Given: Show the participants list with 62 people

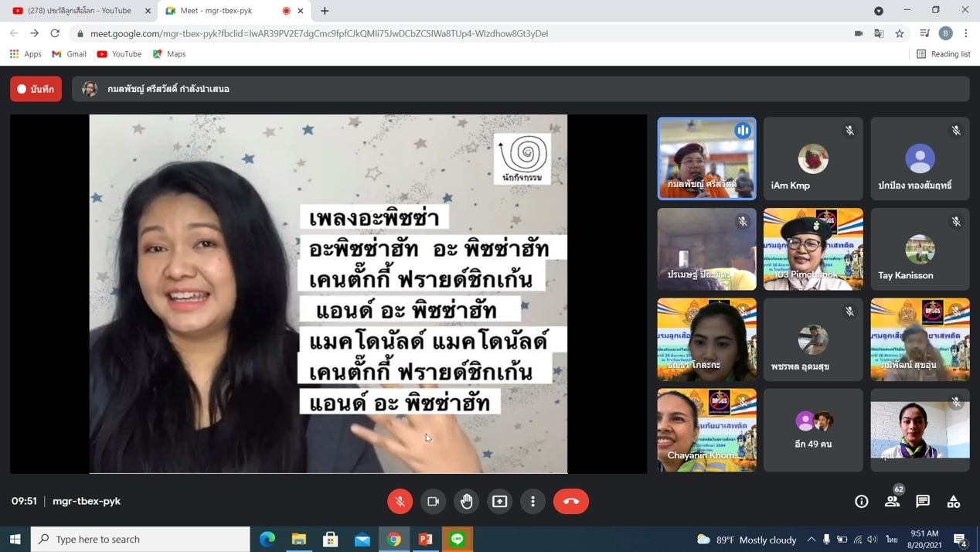Looking at the screenshot, I should point(892,501).
